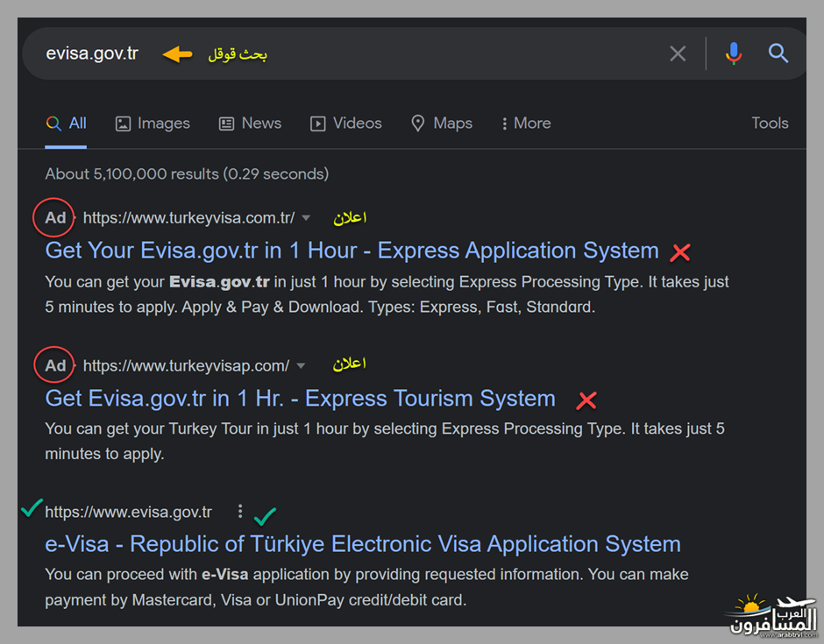The width and height of the screenshot is (824, 644).
Task: Open e-Visa Republic of Türkiye result link
Action: pos(363,544)
